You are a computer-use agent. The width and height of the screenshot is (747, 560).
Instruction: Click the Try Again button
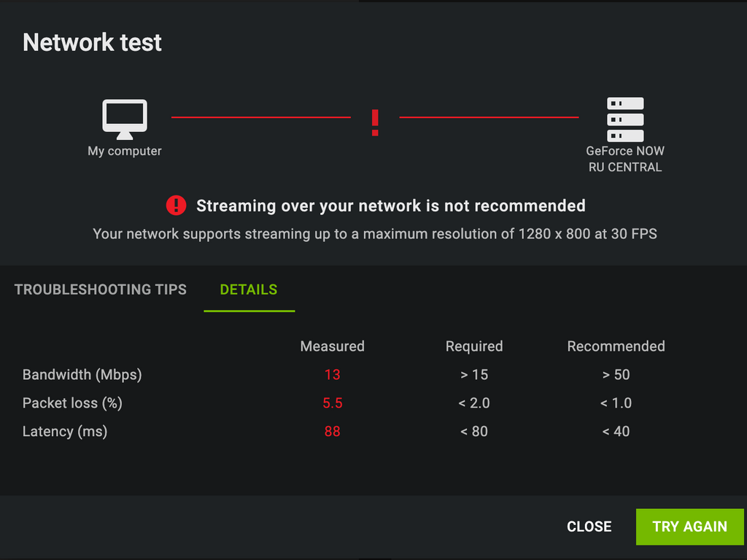coord(689,526)
